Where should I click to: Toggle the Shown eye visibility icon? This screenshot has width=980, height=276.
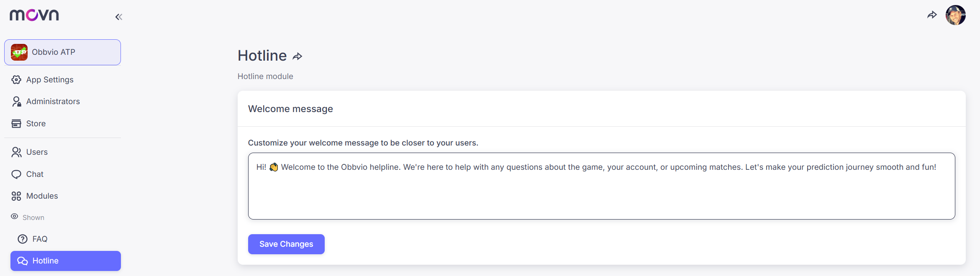[15, 217]
